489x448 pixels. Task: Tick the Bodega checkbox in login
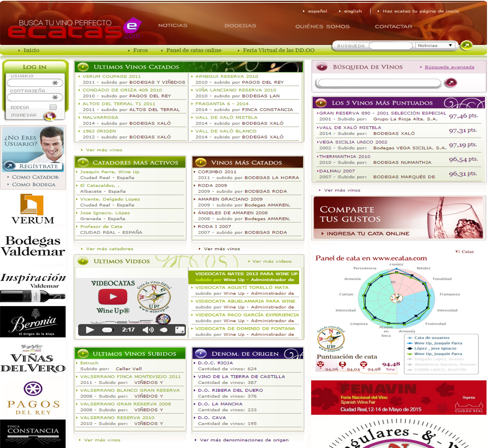pyautogui.click(x=53, y=107)
